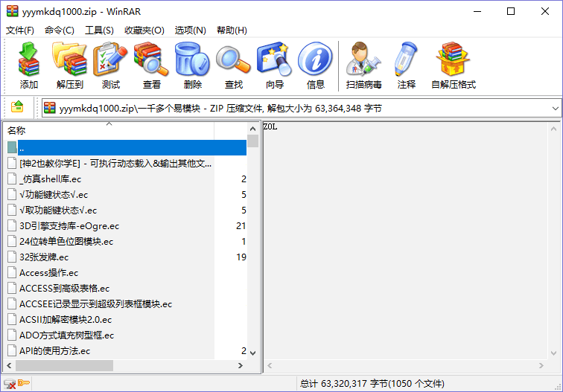Click comment pane scroll down arrow
The width and height of the screenshot is (563, 392).
click(553, 353)
